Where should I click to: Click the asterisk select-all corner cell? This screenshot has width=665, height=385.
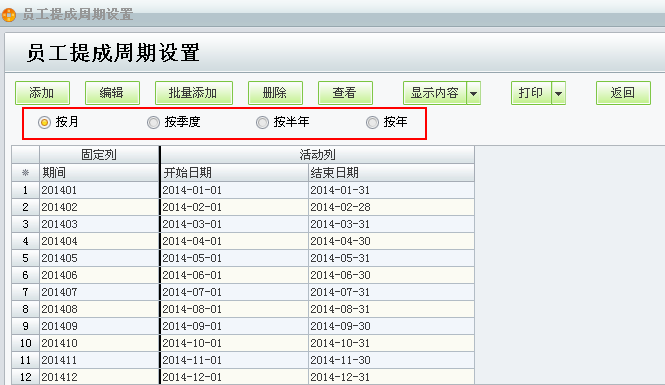[25, 173]
